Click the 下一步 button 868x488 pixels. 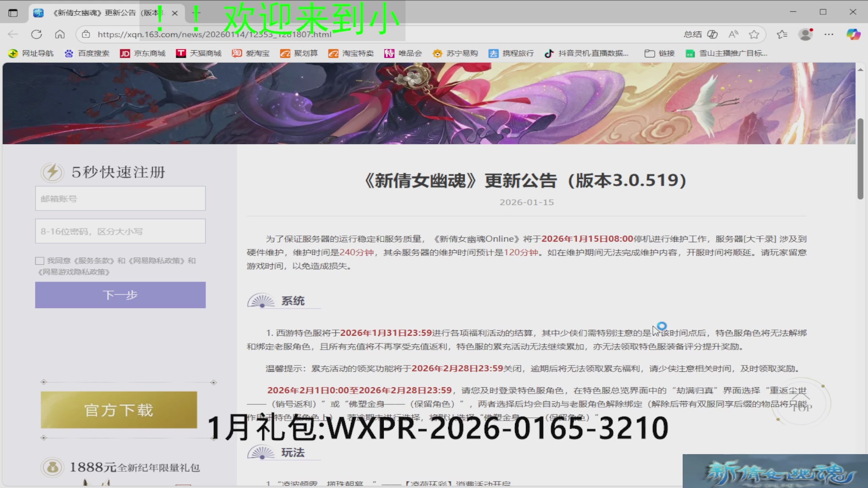[120, 295]
